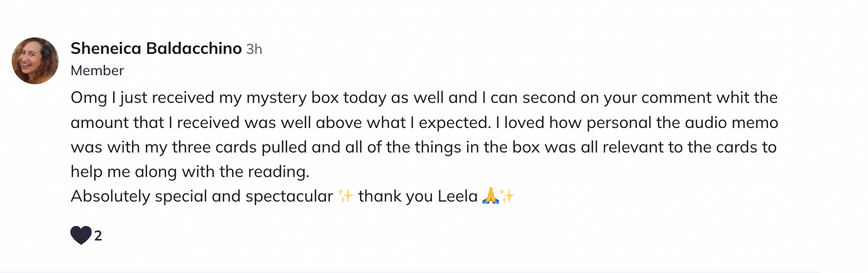Click the sparkles emoji after spectacular
868x273 pixels.
click(x=345, y=196)
